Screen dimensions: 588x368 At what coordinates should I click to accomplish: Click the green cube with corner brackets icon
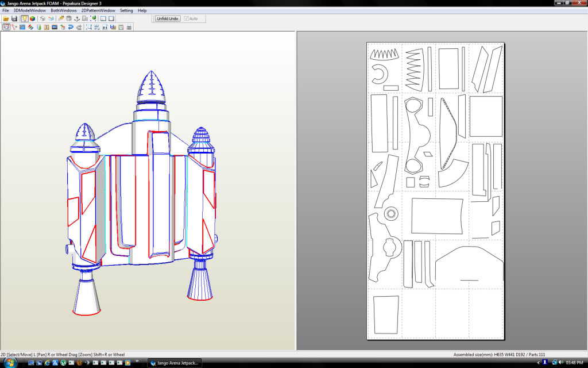pyautogui.click(x=93, y=18)
